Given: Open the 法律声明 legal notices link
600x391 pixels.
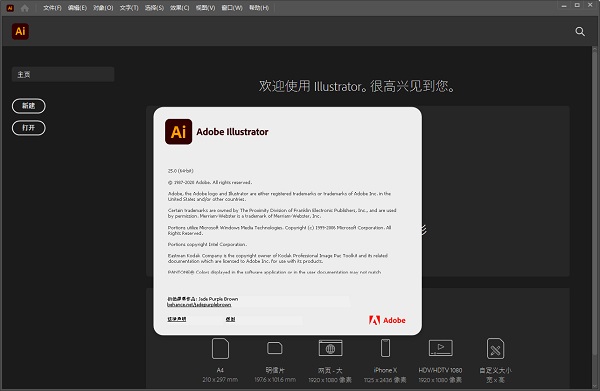Looking at the screenshot, I should (x=177, y=319).
